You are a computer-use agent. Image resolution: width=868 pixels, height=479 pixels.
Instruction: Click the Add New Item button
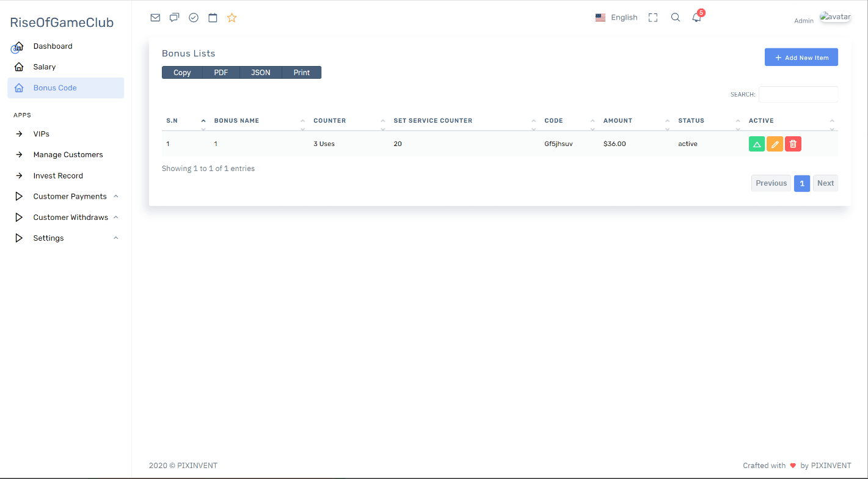(x=801, y=57)
